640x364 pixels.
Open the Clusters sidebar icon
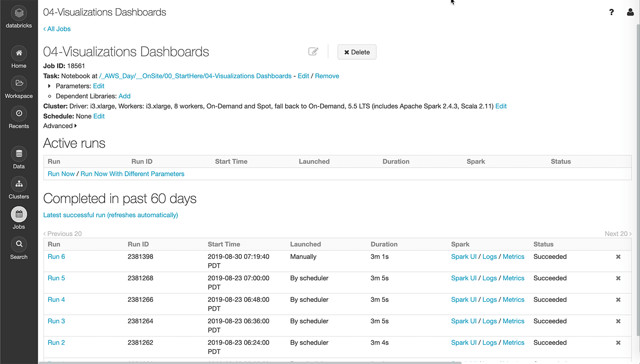click(19, 184)
